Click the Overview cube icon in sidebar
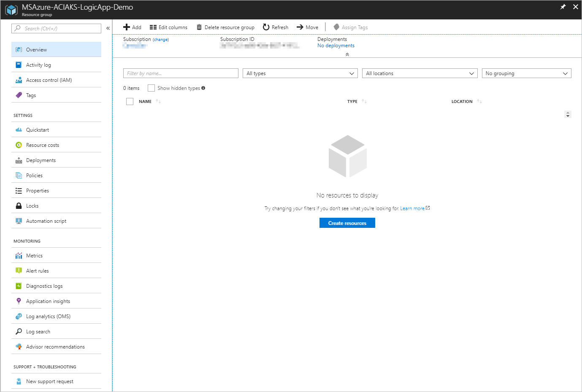The height and width of the screenshot is (392, 582). point(19,50)
